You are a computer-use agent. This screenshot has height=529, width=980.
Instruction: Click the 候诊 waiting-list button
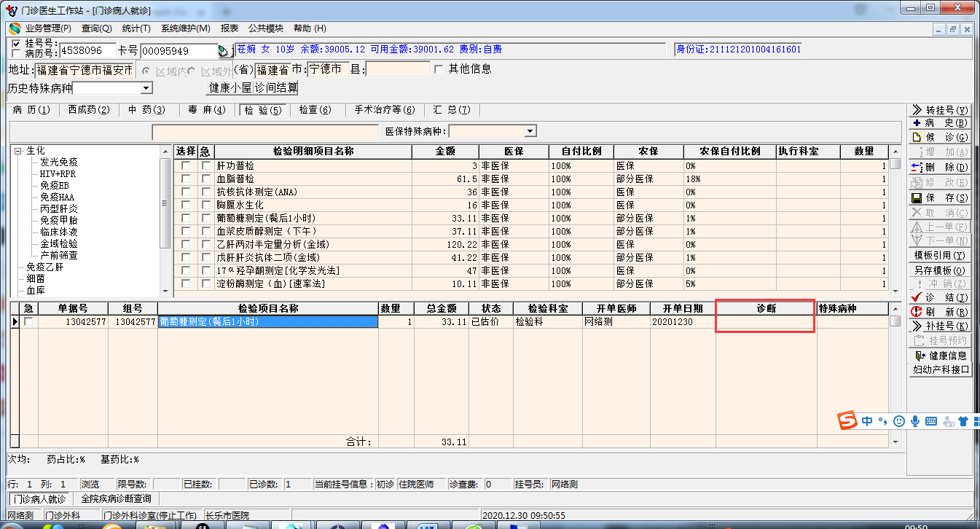click(940, 138)
